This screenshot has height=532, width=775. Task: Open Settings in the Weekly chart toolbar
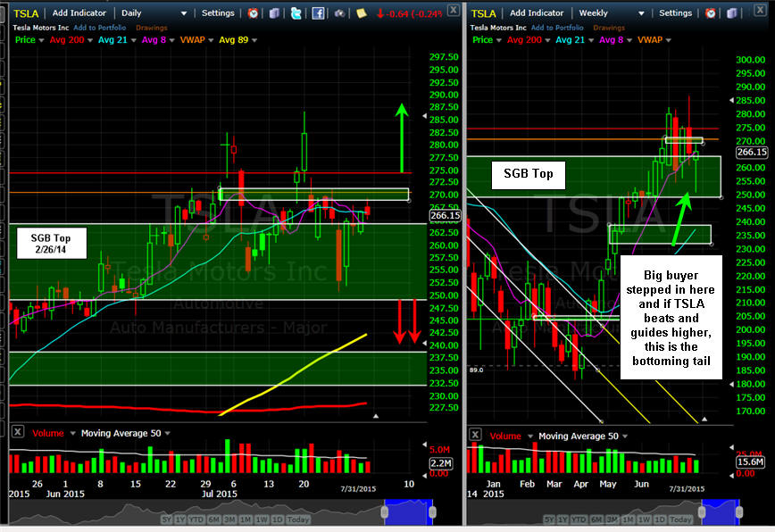click(x=675, y=13)
